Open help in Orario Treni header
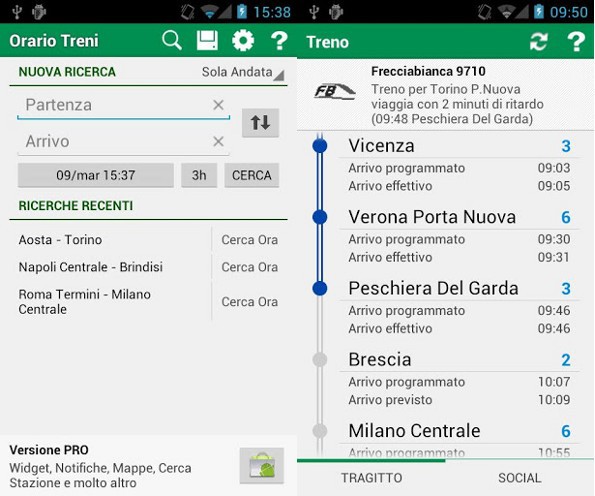This screenshot has width=595, height=496. [279, 41]
